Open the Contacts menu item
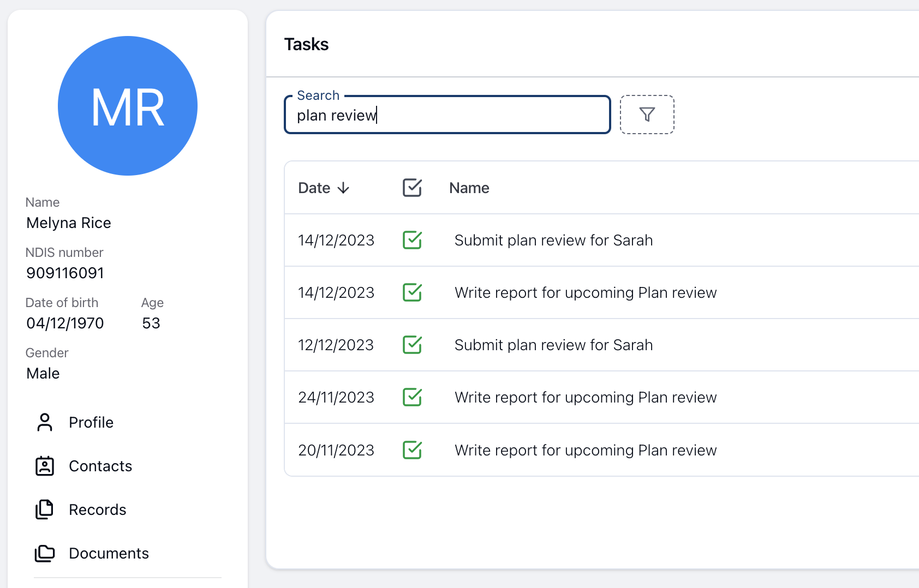The height and width of the screenshot is (588, 919). pyautogui.click(x=100, y=466)
